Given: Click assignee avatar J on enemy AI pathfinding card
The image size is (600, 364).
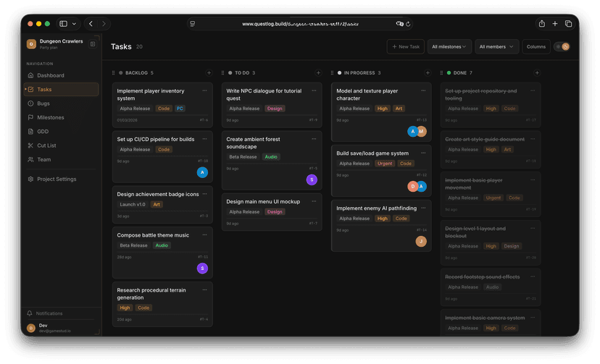Looking at the screenshot, I should 421,242.
